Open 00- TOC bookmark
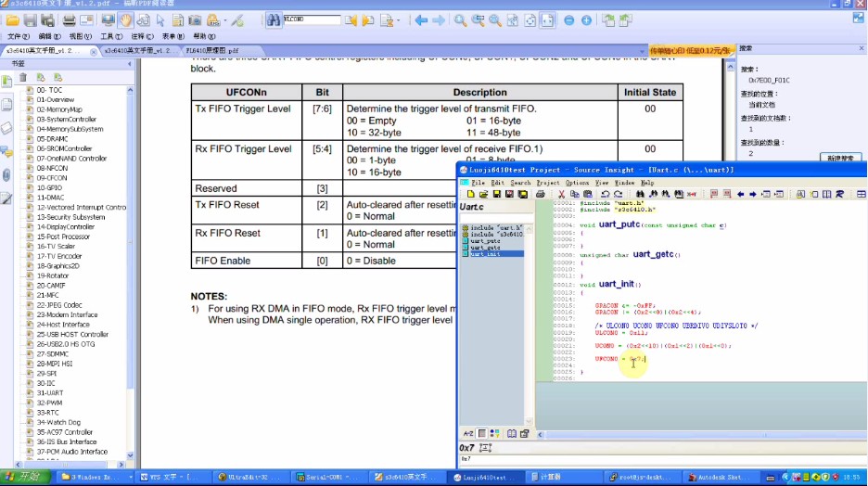The height and width of the screenshot is (486, 868). pyautogui.click(x=49, y=90)
